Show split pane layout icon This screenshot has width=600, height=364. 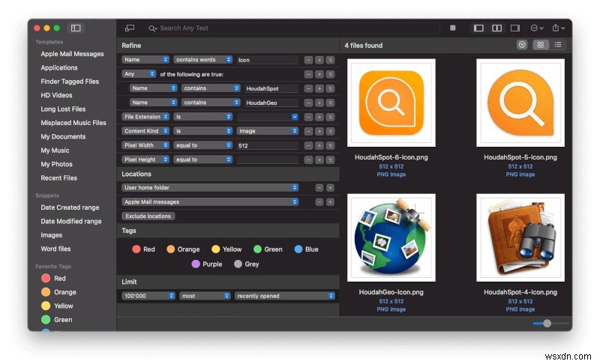[x=496, y=28]
